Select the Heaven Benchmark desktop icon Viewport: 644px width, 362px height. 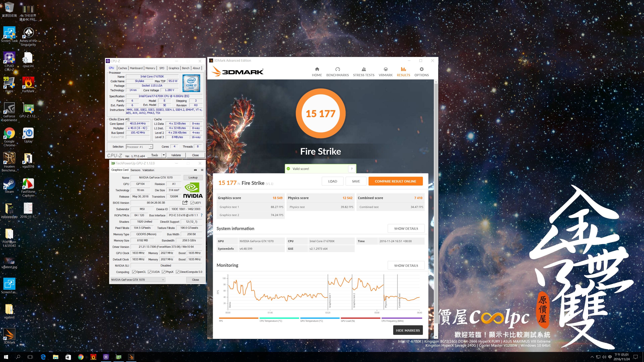[9, 162]
